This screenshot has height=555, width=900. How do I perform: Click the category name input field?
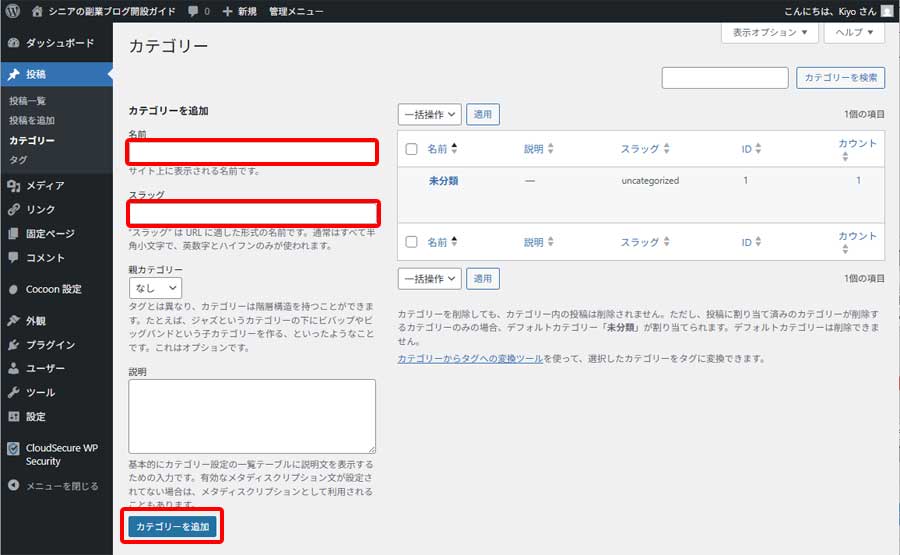pos(252,152)
